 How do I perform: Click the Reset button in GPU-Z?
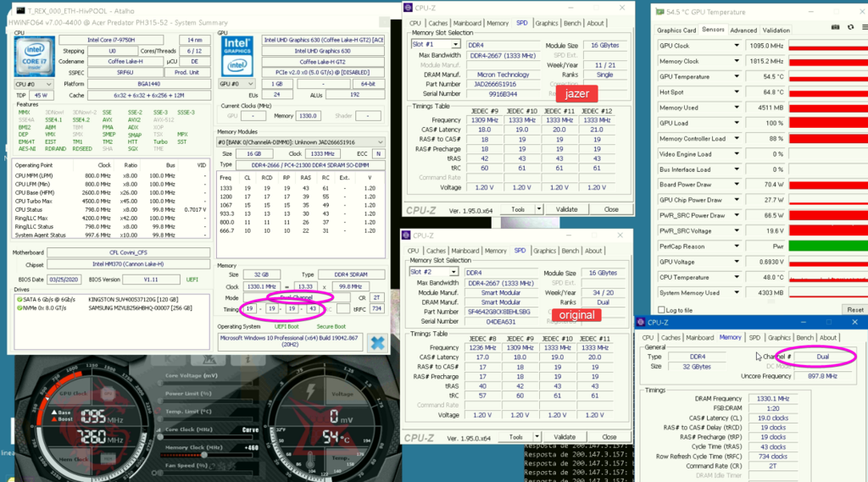tap(854, 310)
